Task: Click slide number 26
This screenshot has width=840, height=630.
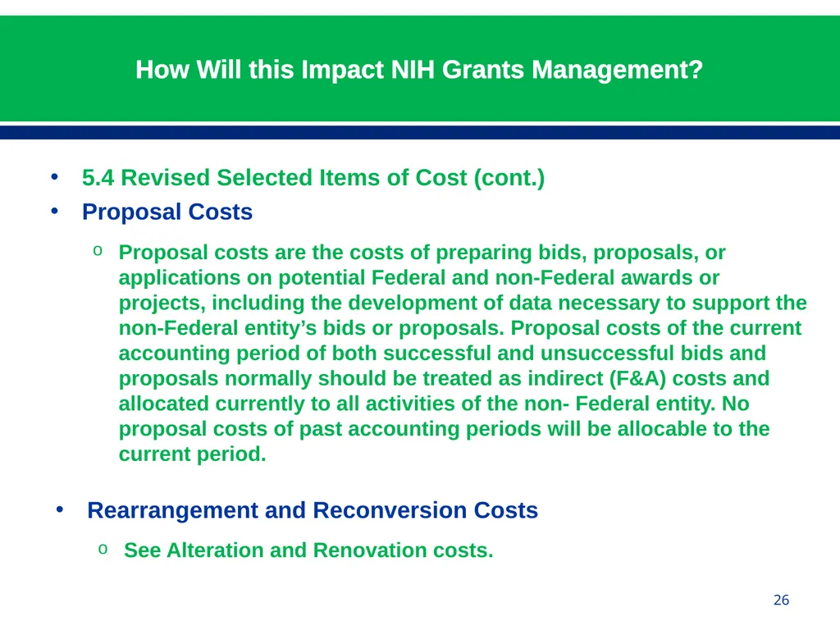Action: click(x=781, y=600)
